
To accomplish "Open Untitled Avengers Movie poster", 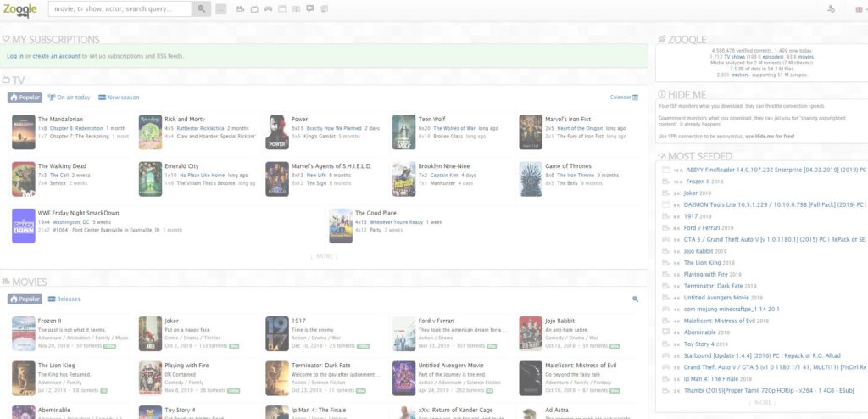I will (404, 378).
